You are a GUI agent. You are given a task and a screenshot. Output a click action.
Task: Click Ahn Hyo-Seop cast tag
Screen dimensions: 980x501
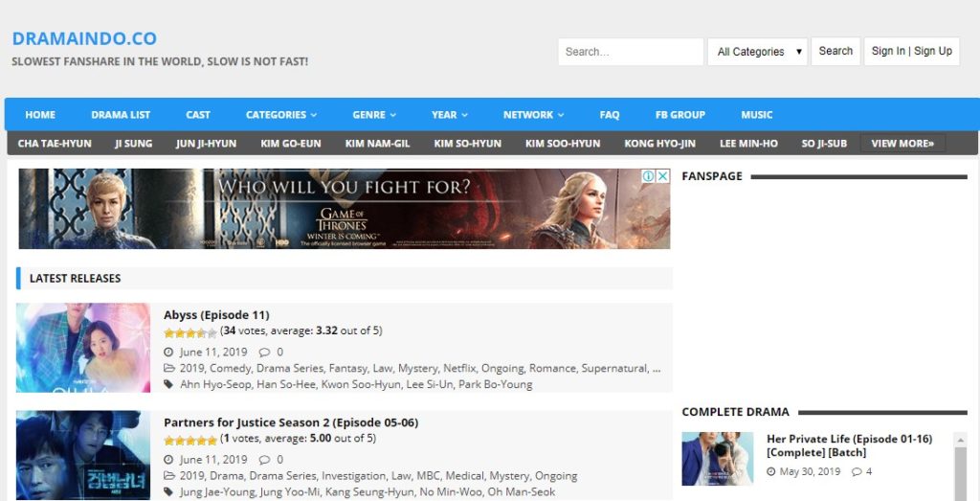click(215, 384)
